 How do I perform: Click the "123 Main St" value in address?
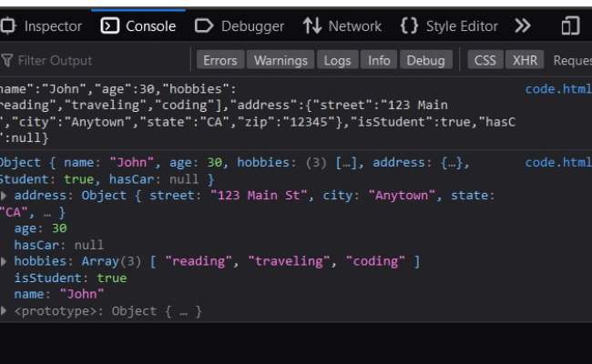259,196
